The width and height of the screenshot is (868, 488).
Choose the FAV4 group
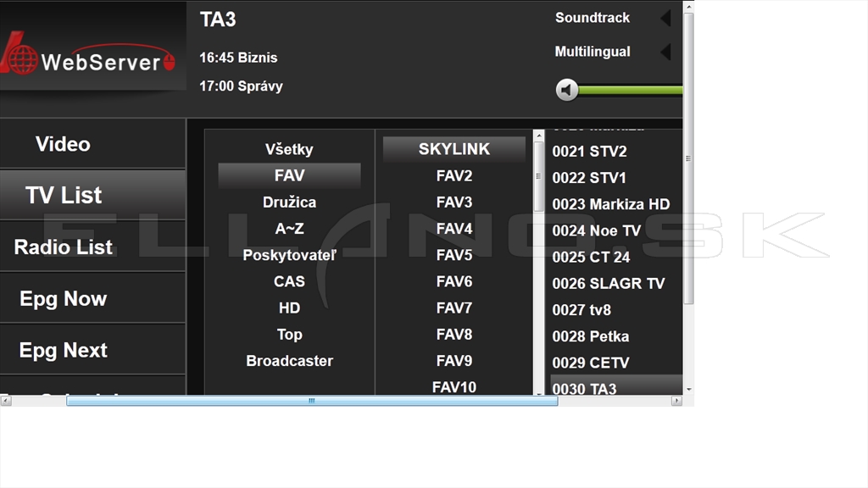coord(454,229)
